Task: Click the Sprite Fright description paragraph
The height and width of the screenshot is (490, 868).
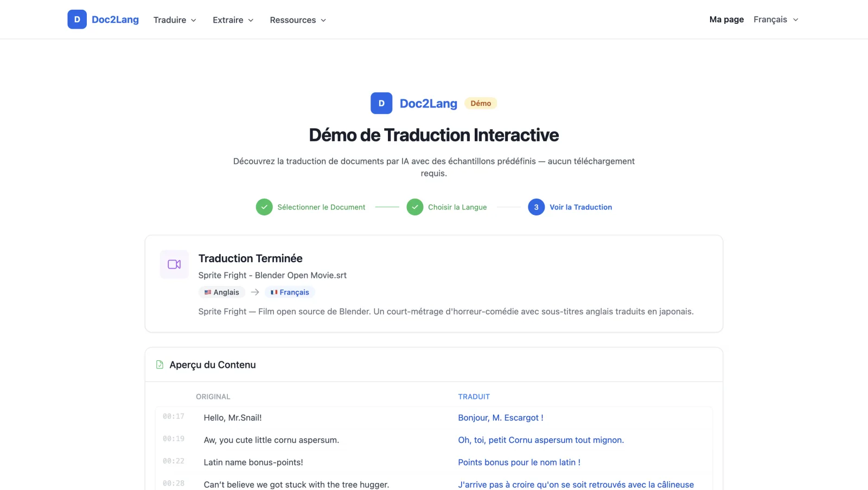Action: click(446, 311)
